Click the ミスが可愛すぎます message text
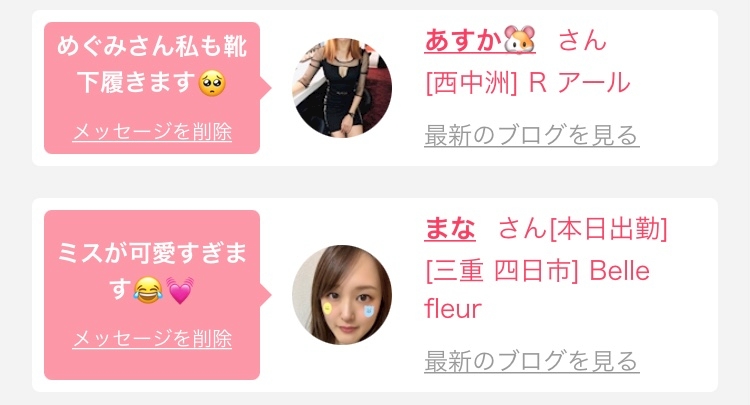750x405 pixels. pos(152,271)
